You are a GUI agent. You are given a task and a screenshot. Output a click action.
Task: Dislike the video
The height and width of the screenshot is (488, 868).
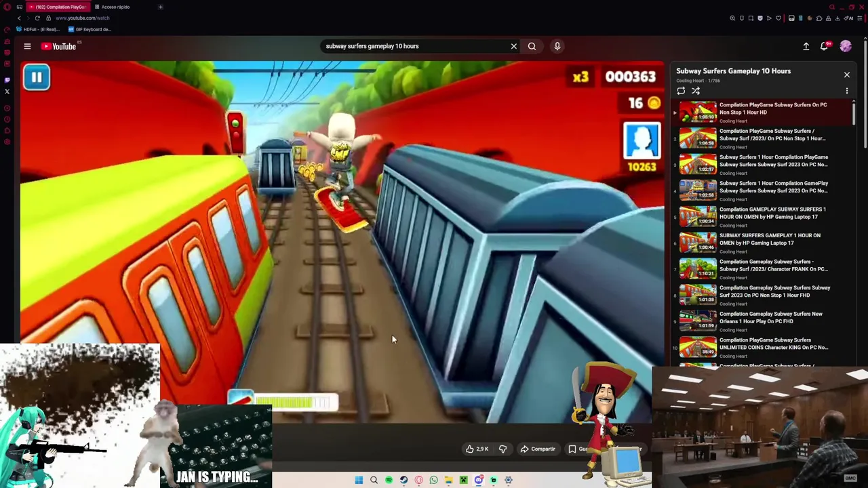[502, 449]
